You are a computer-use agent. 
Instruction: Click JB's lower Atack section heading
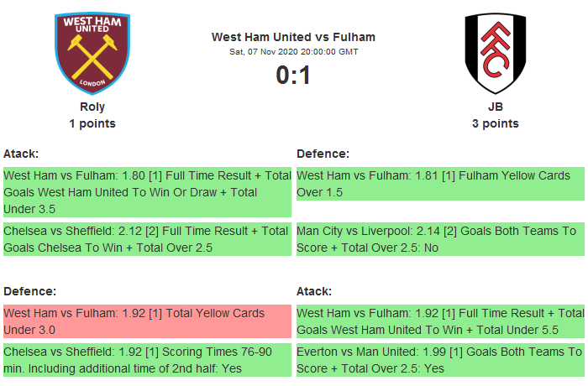(314, 291)
